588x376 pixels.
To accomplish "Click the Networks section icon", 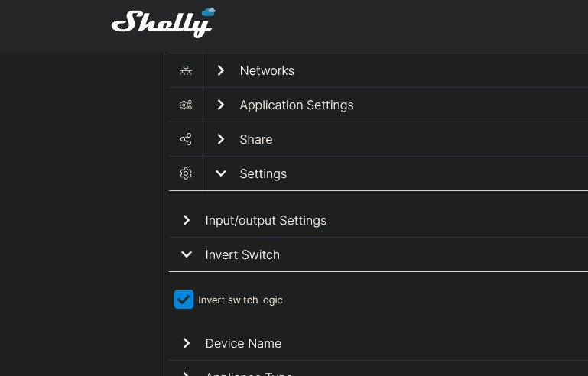I will pos(186,70).
